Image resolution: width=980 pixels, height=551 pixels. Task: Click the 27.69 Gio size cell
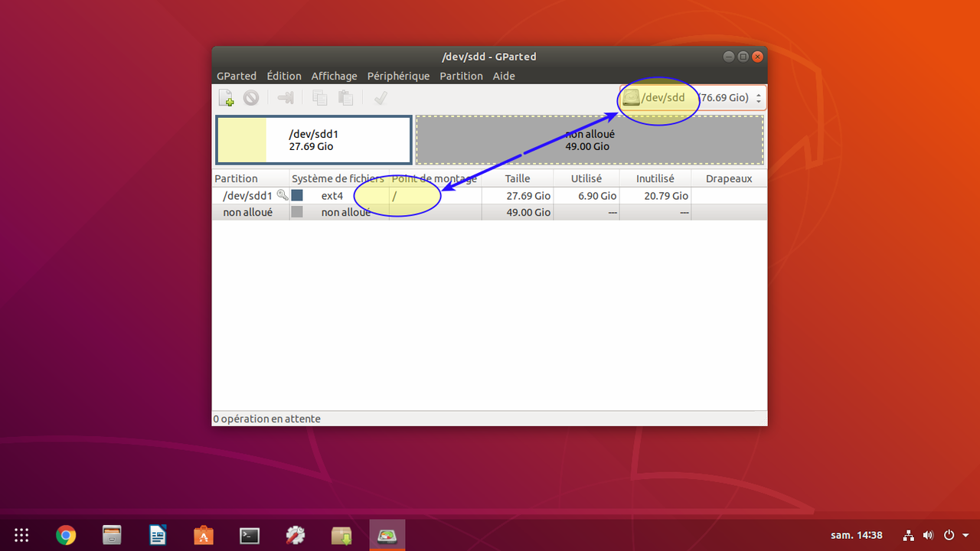(x=528, y=195)
